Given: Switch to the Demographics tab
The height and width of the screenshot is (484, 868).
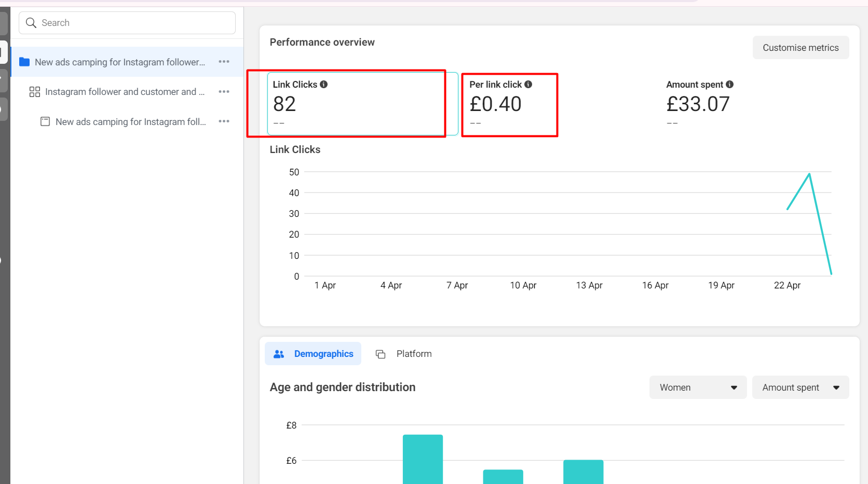Looking at the screenshot, I should [x=313, y=354].
